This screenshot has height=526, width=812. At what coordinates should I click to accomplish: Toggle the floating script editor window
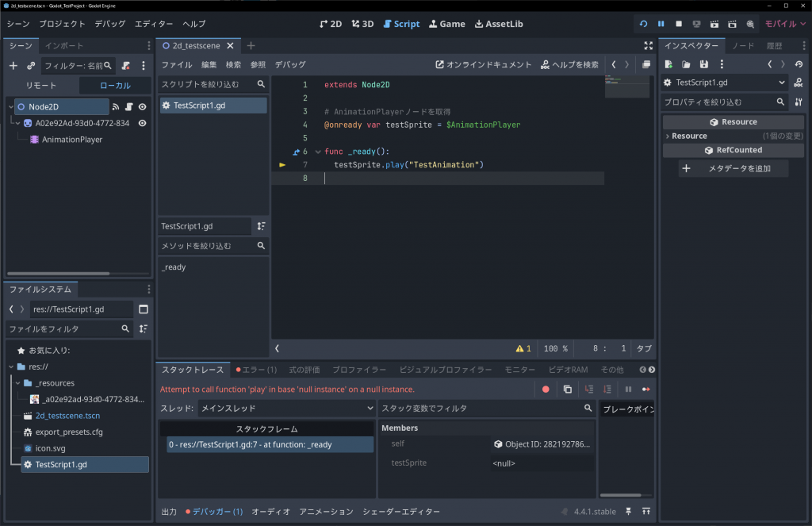[647, 64]
